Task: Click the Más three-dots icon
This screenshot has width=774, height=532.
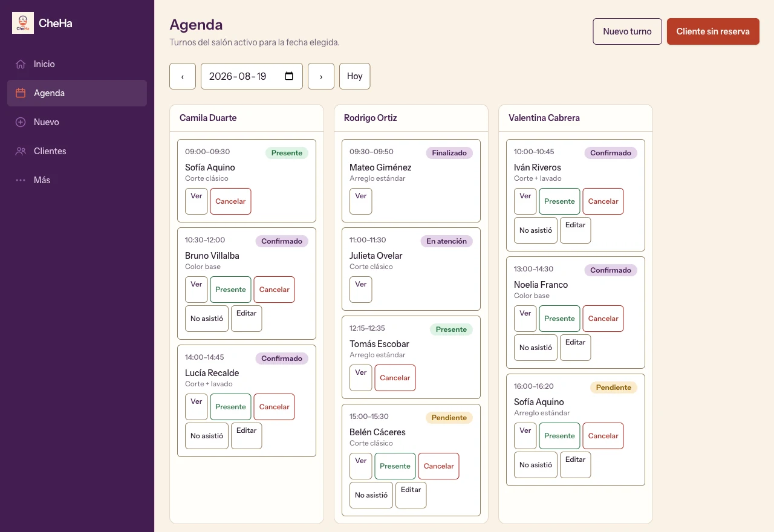Action: 21,180
